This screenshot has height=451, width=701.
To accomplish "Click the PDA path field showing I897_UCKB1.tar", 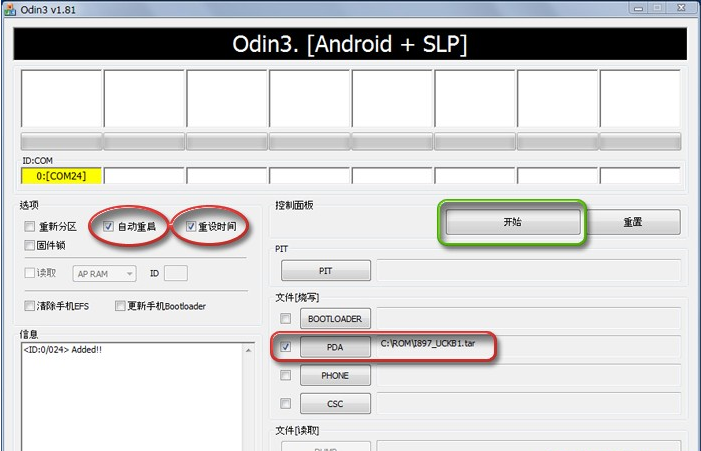I will tap(529, 346).
